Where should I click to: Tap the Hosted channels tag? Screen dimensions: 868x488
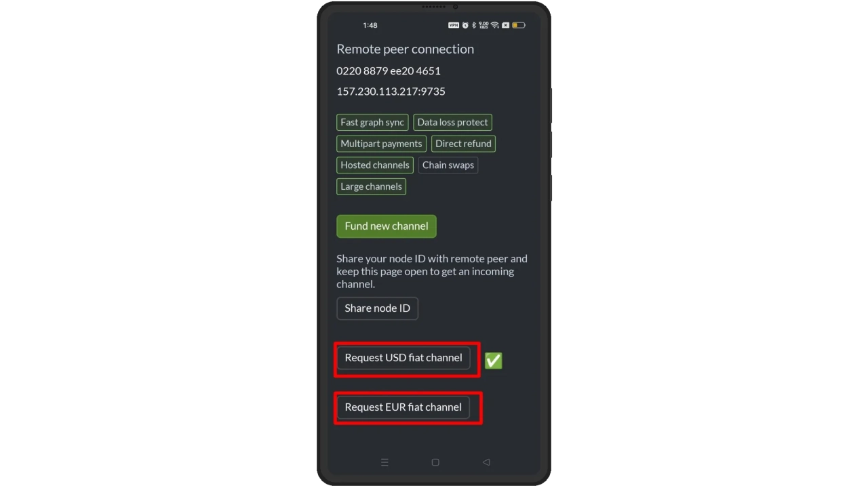375,165
